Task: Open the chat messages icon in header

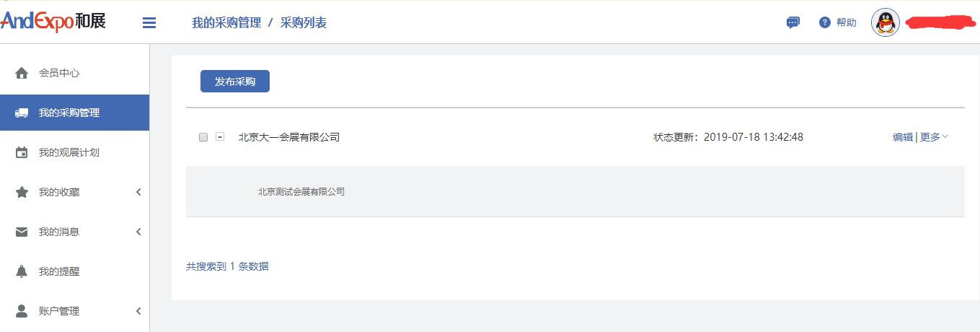Action: pyautogui.click(x=793, y=22)
